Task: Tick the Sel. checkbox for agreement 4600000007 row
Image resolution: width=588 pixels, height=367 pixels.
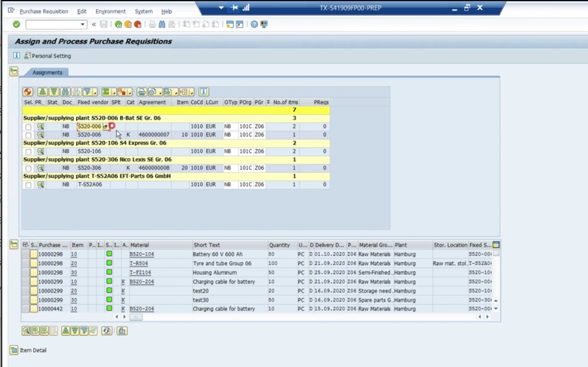Action: [28, 135]
